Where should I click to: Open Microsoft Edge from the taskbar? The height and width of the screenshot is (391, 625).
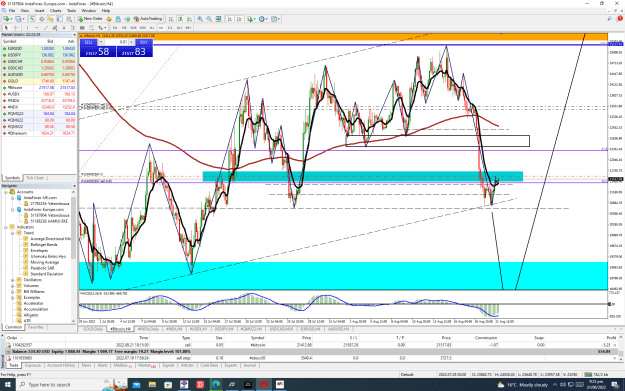pos(216,385)
